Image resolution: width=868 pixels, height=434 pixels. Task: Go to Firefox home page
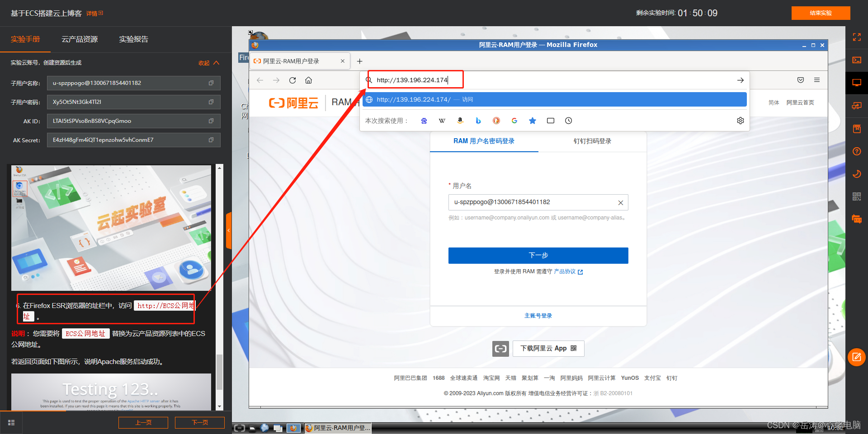point(308,80)
